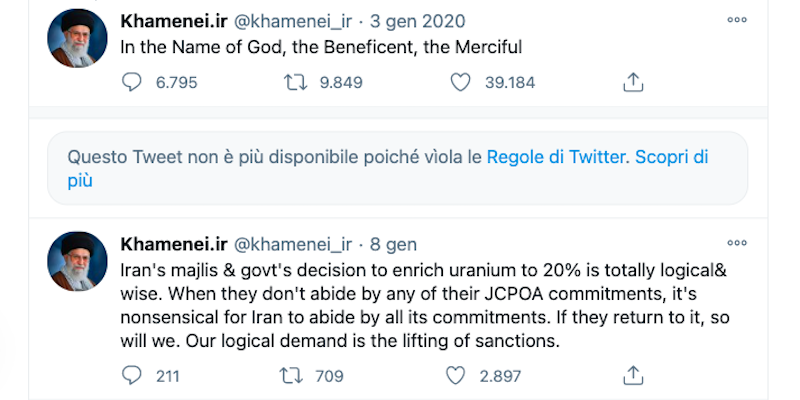Reply to the 'In the Name of God' tweet

132,84
